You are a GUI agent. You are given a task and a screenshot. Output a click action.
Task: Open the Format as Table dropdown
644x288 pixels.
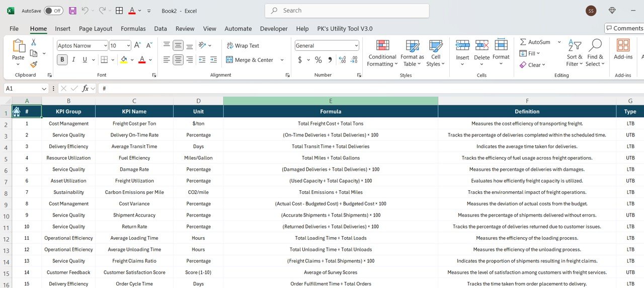pyautogui.click(x=413, y=53)
